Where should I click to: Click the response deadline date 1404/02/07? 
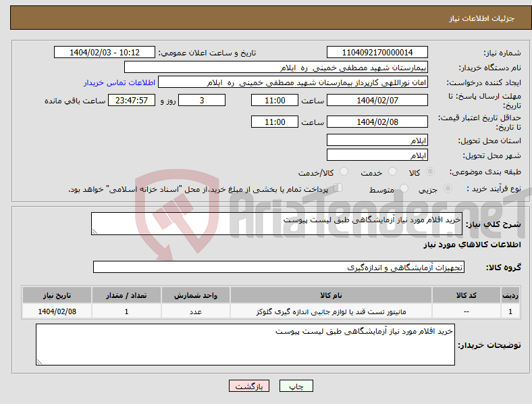coord(377,100)
